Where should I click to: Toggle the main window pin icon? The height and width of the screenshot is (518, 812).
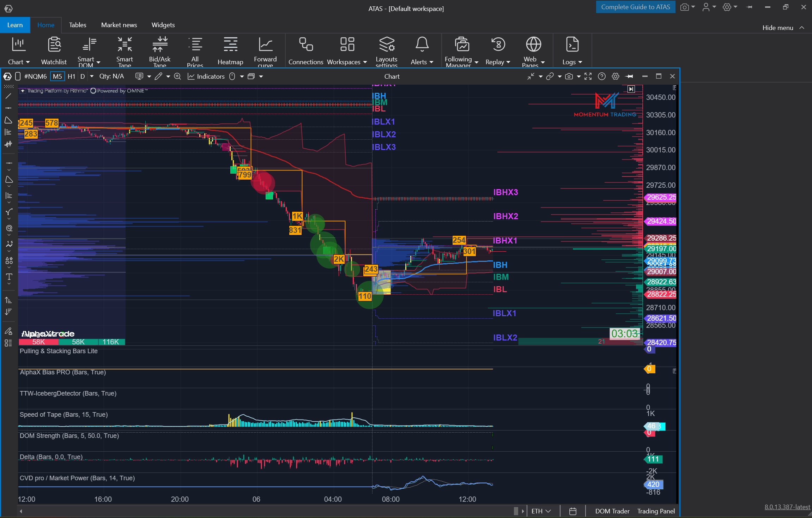[749, 7]
